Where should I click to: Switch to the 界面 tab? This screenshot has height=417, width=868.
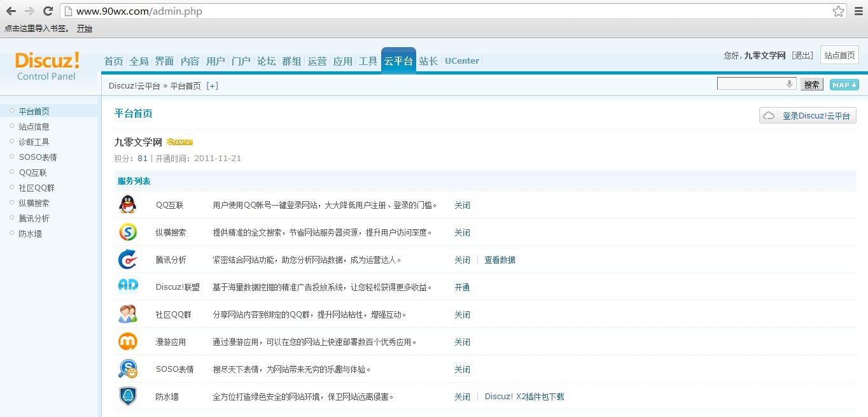(x=164, y=61)
